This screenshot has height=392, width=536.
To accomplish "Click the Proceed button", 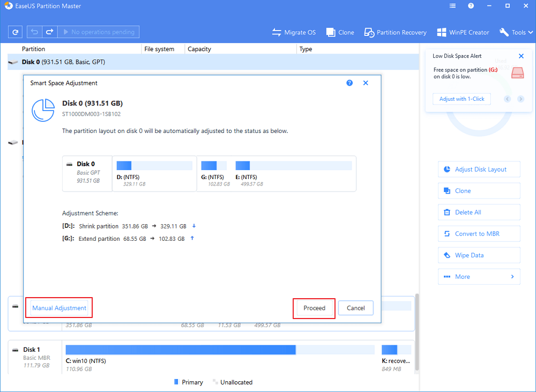I will (314, 308).
